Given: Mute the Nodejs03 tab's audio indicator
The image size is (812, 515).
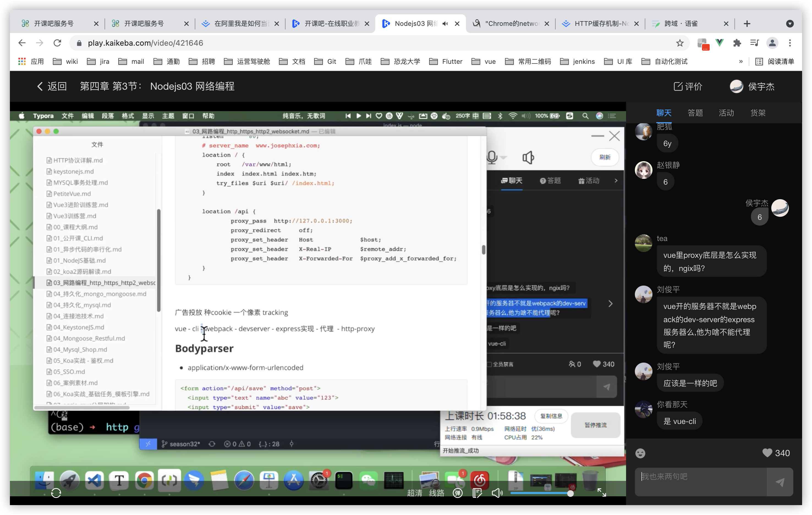Looking at the screenshot, I should pyautogui.click(x=445, y=24).
